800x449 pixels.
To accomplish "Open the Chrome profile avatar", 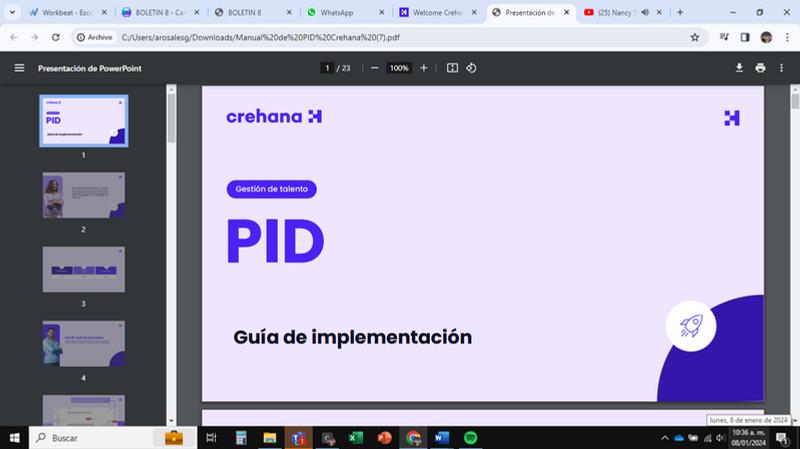I will click(x=766, y=37).
